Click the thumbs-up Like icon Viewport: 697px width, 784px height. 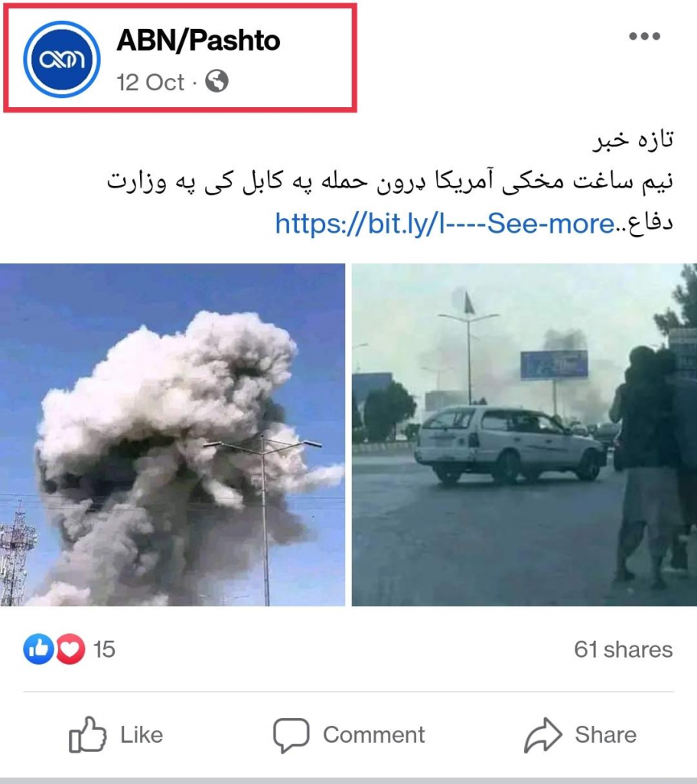click(x=87, y=734)
